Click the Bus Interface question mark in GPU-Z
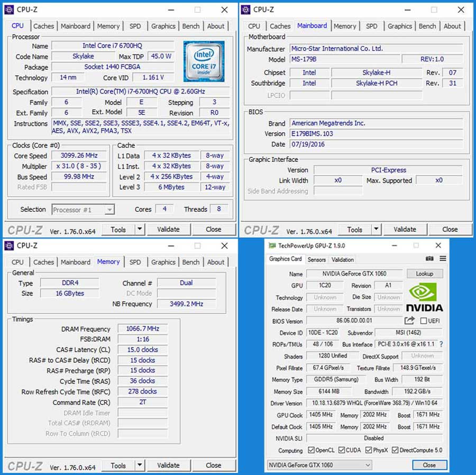476x475 pixels. tap(441, 344)
